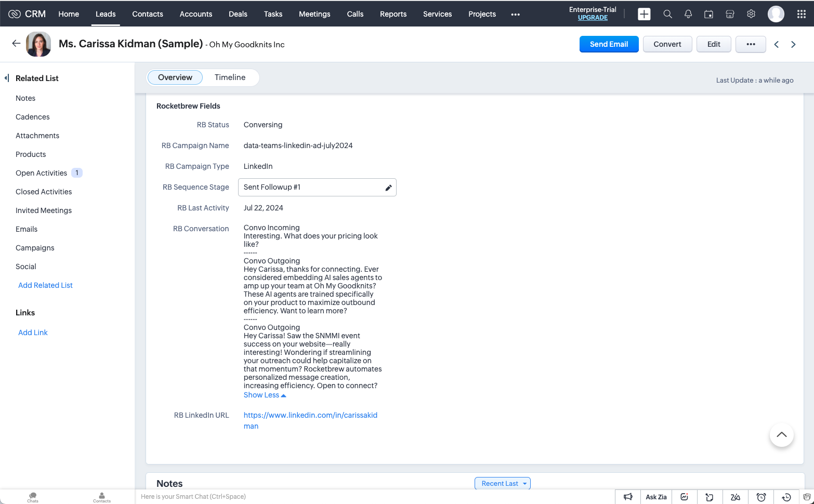
Task: Jump to Campaigns related list
Action: pos(35,248)
